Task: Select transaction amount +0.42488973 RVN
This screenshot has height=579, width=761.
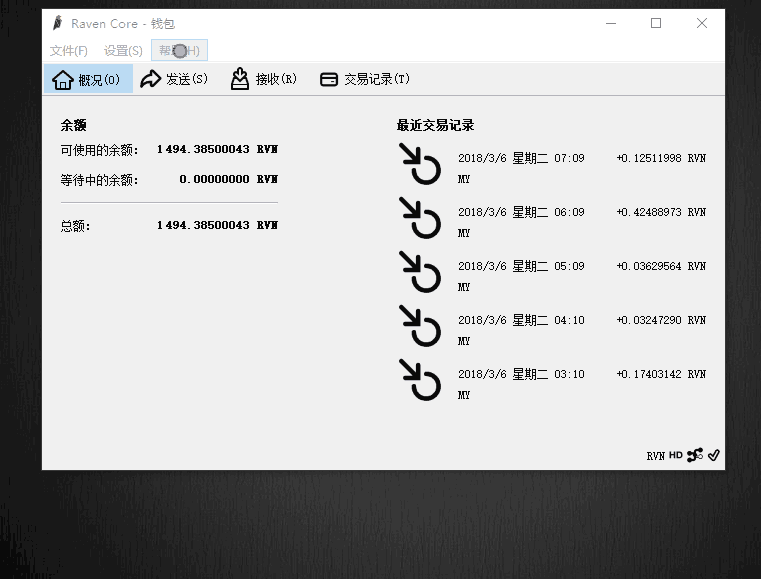Action: coord(661,212)
